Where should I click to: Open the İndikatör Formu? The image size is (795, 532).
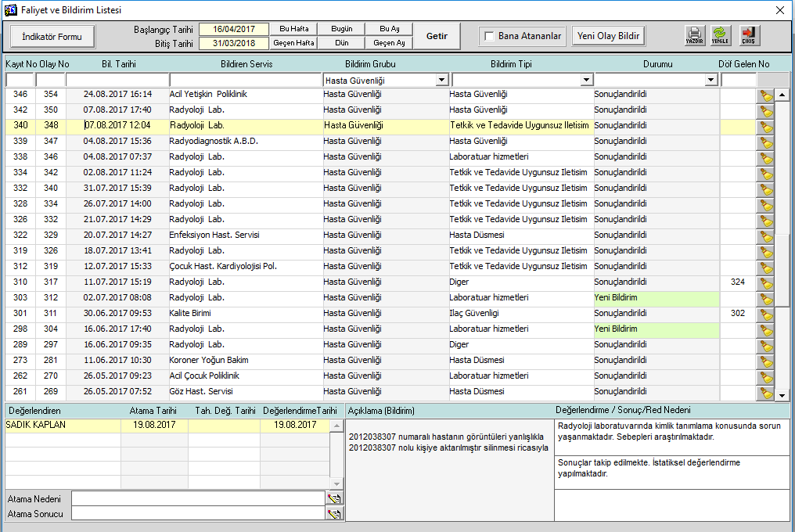point(52,37)
